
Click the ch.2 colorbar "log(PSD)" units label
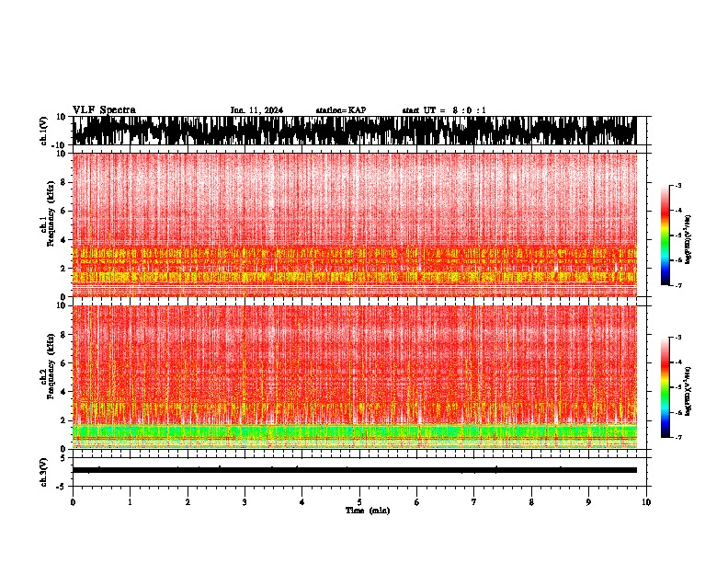click(688, 392)
